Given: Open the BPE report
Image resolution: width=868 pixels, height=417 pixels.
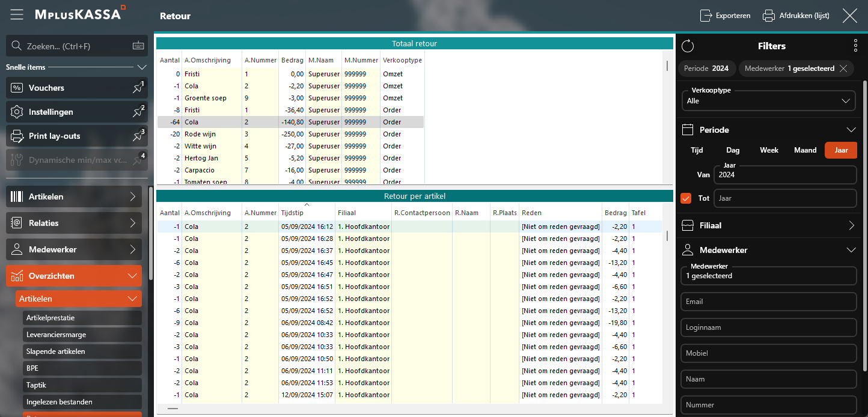Looking at the screenshot, I should coord(82,368).
